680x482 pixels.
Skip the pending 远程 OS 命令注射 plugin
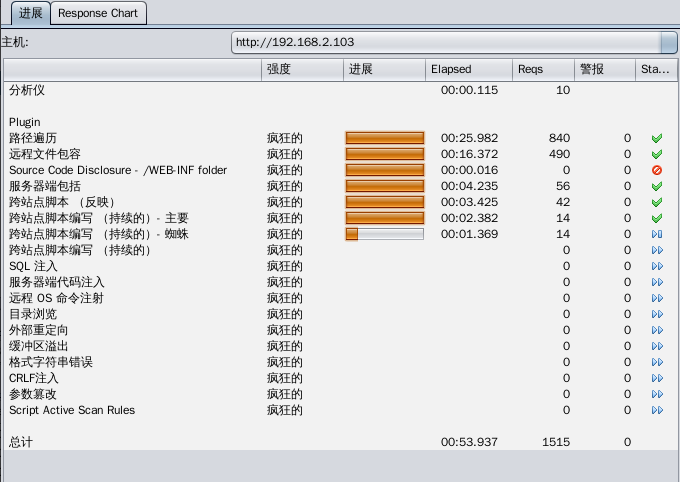tap(657, 298)
